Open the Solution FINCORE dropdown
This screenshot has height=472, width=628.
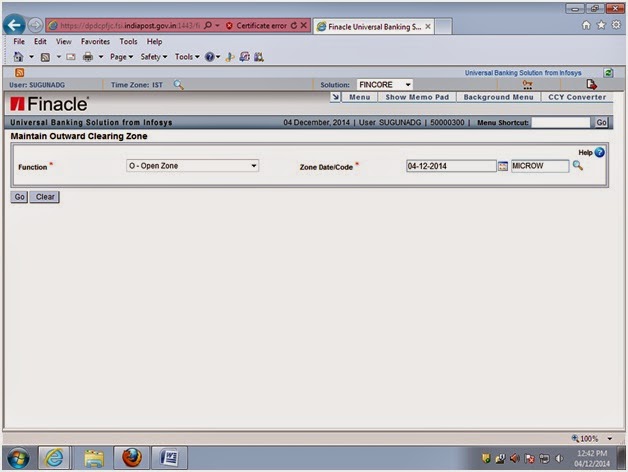384,85
